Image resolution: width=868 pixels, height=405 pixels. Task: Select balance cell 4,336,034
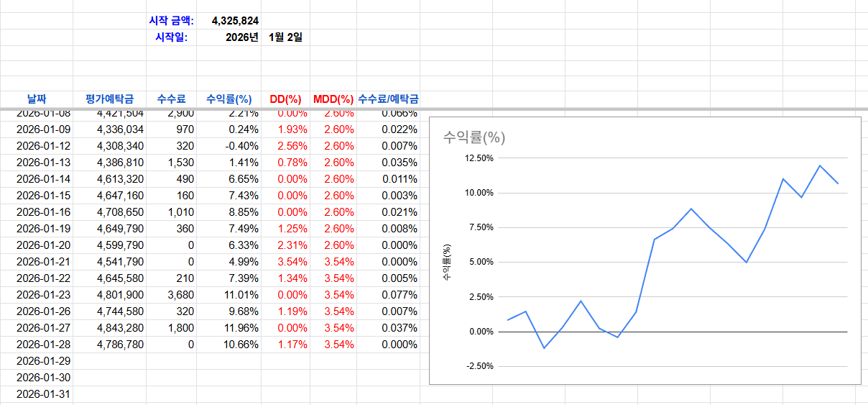pos(109,129)
